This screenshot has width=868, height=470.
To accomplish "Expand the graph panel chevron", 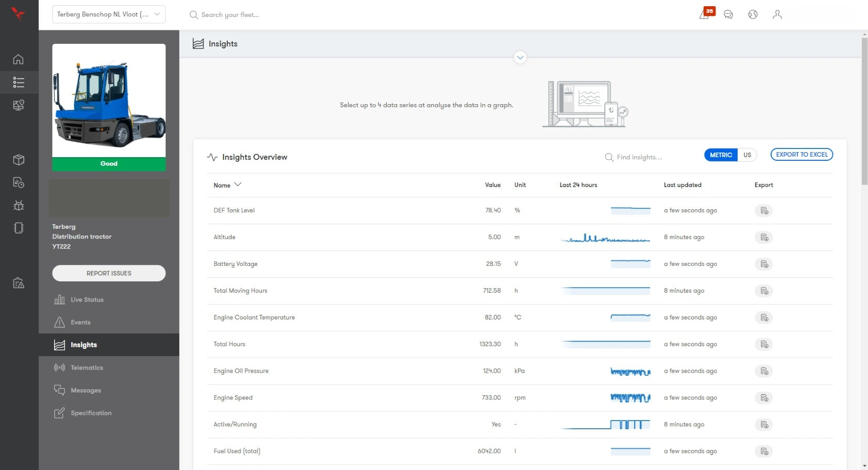I will pyautogui.click(x=520, y=58).
